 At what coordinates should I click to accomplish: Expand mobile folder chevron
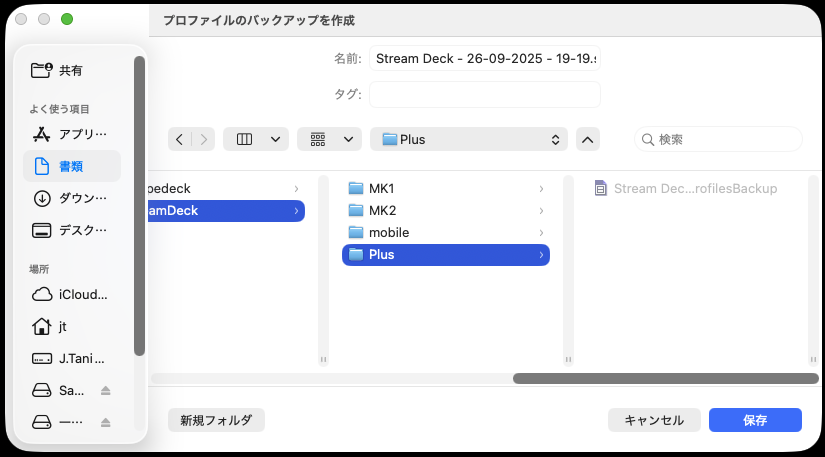click(541, 232)
